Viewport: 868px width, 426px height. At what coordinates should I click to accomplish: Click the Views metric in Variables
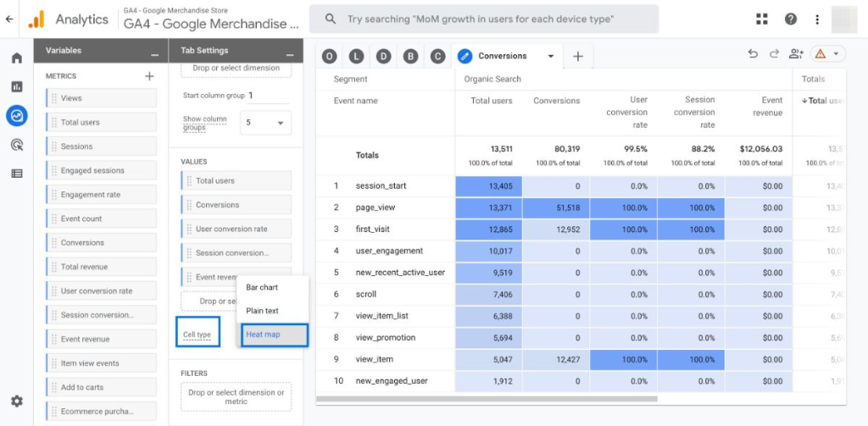pyautogui.click(x=102, y=98)
